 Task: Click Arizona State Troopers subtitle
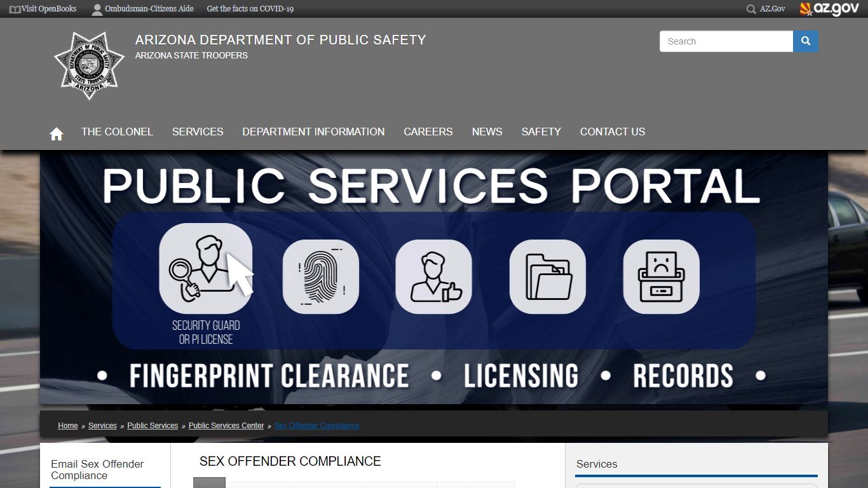point(191,55)
